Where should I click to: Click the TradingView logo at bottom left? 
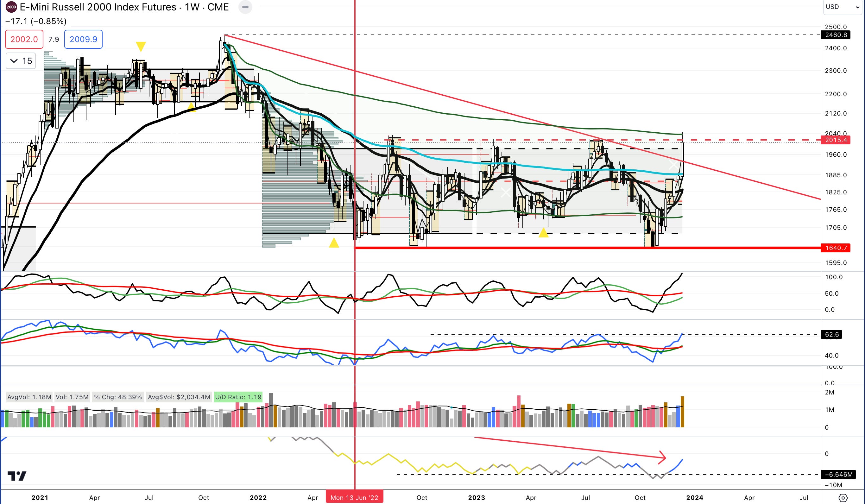tap(17, 476)
